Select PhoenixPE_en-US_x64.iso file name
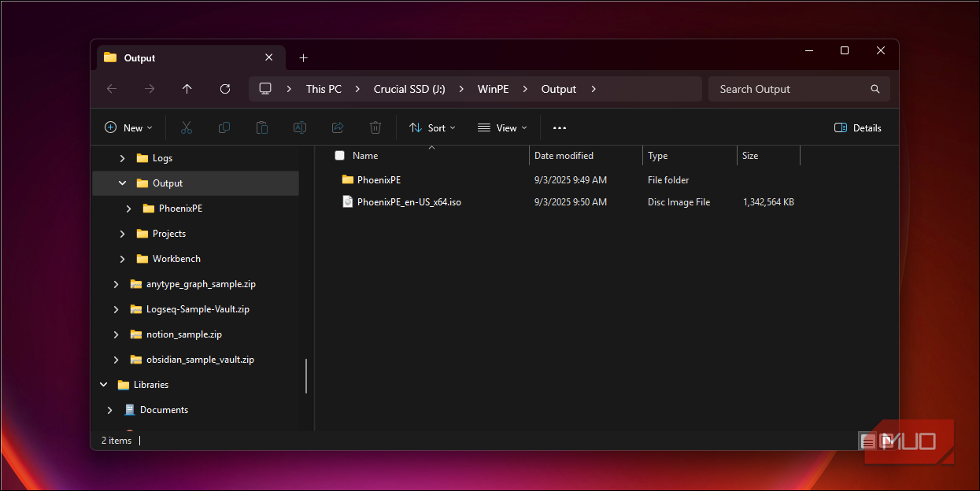The width and height of the screenshot is (980, 491). click(409, 201)
